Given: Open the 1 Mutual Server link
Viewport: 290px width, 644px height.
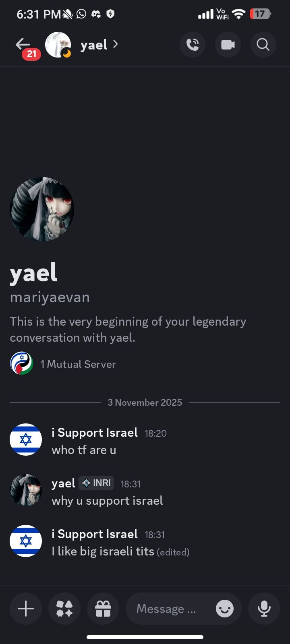Looking at the screenshot, I should tap(78, 364).
